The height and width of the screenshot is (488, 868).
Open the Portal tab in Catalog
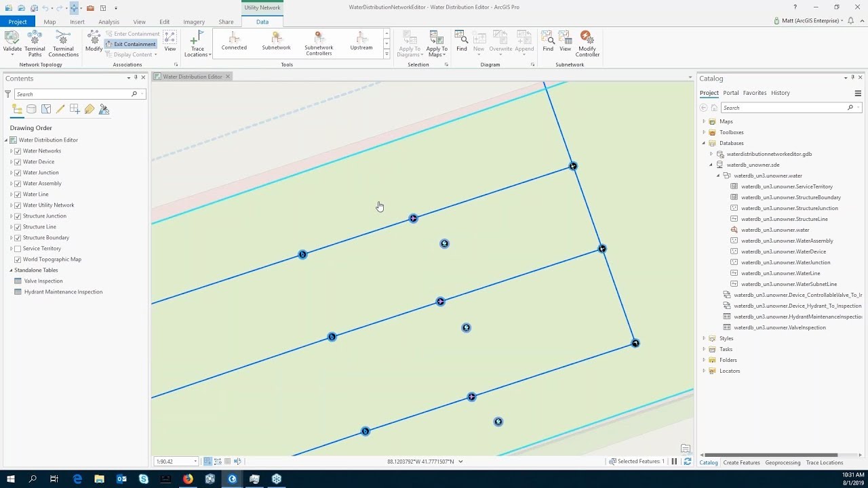point(730,93)
